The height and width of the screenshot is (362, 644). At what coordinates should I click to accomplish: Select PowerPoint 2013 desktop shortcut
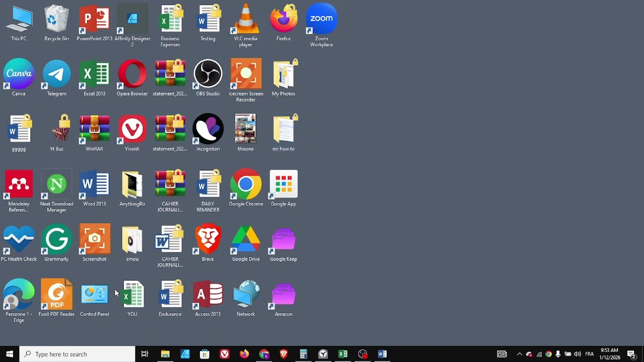(x=95, y=23)
